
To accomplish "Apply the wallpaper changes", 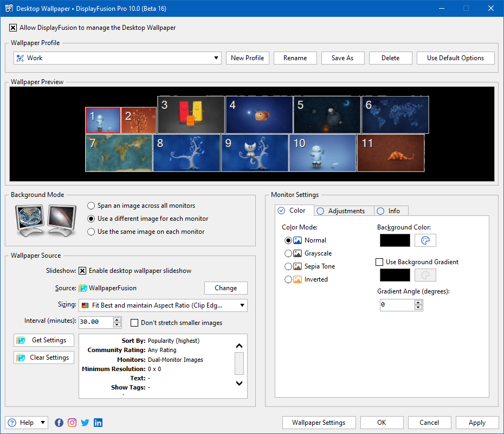I will point(477,423).
